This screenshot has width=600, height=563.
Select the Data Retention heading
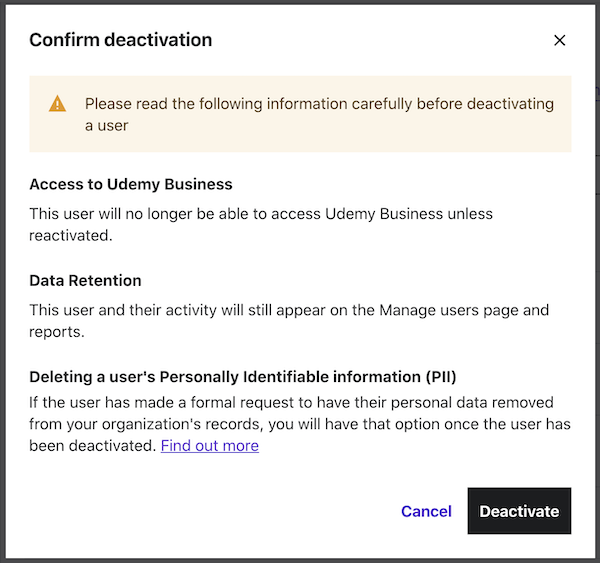pyautogui.click(x=85, y=281)
